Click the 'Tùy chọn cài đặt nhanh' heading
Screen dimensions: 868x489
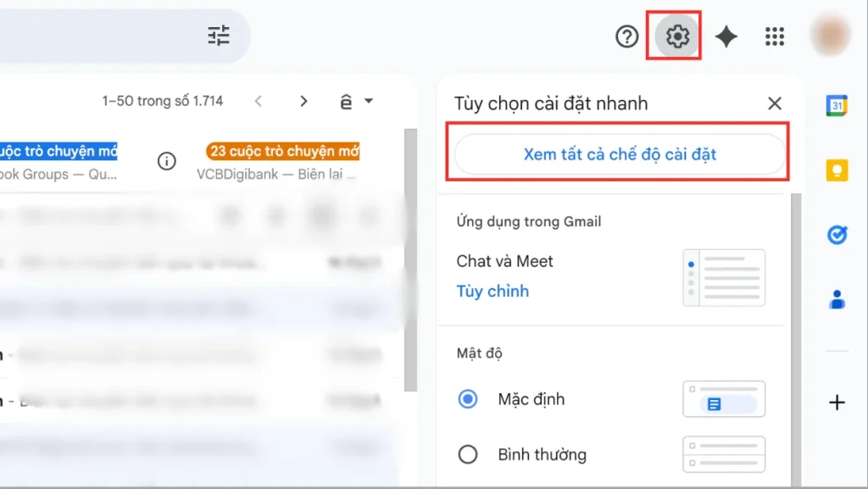click(551, 103)
